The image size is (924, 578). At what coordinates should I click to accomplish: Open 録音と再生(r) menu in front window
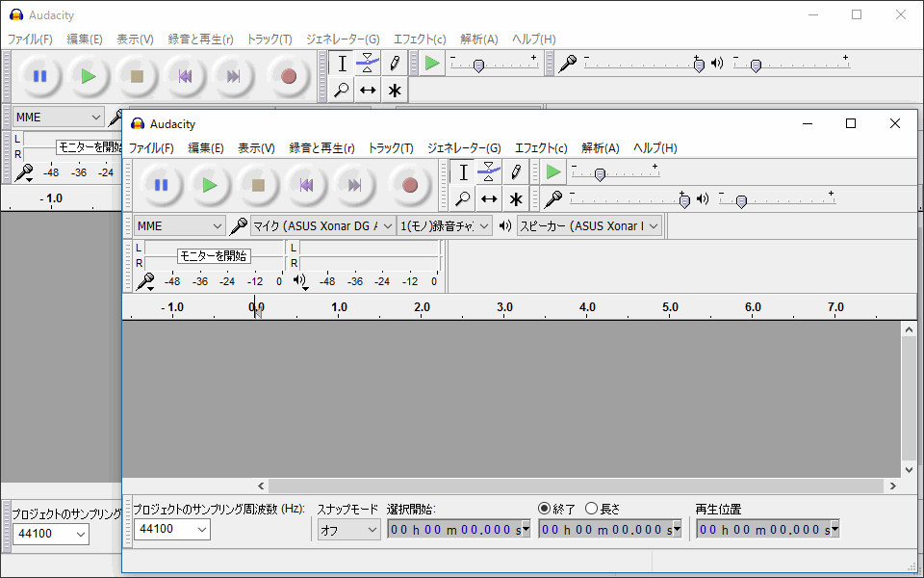click(321, 148)
